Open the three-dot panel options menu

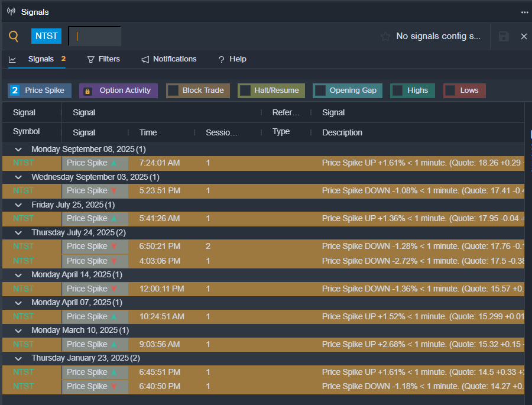(x=524, y=12)
